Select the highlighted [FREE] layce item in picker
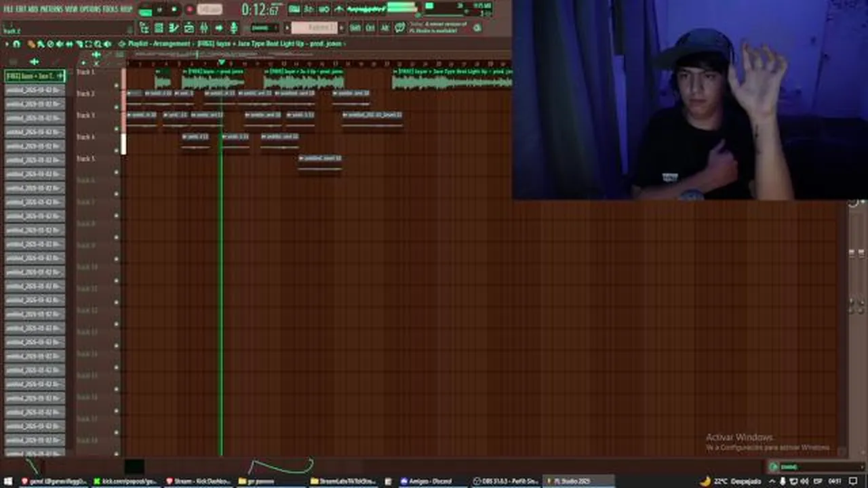The width and height of the screenshot is (868, 488). (35, 76)
